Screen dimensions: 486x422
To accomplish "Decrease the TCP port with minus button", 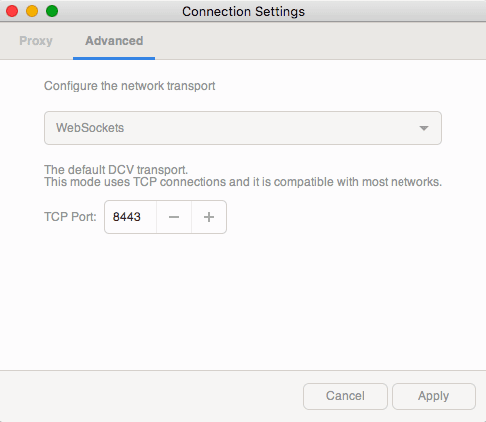I will tap(174, 217).
